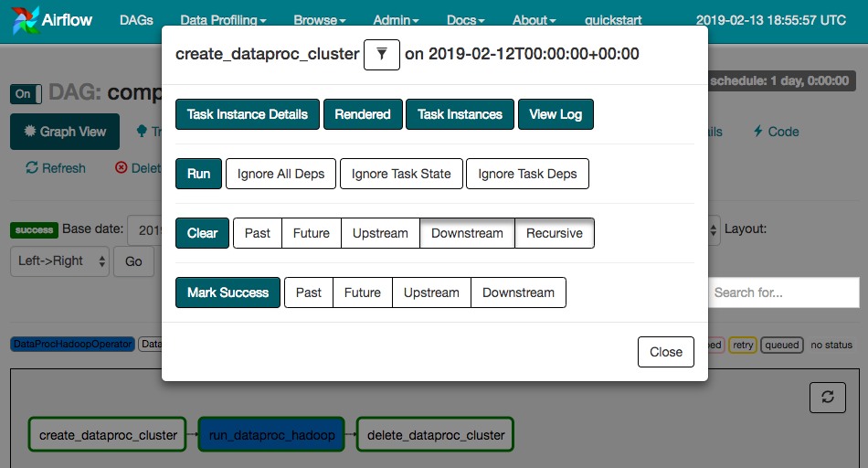Click the Airflow pinwheel logo
Screen dimensions: 868x468
27,19
